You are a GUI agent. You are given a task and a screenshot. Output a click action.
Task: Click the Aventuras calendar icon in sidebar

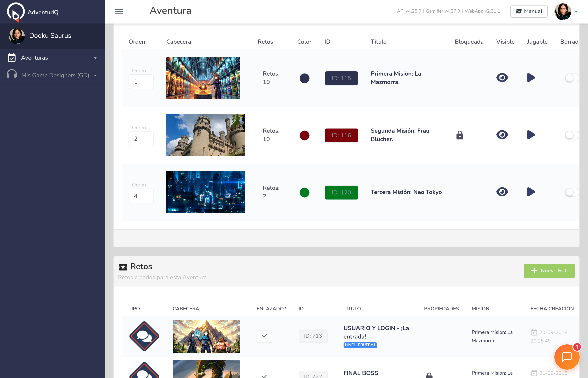tap(12, 58)
